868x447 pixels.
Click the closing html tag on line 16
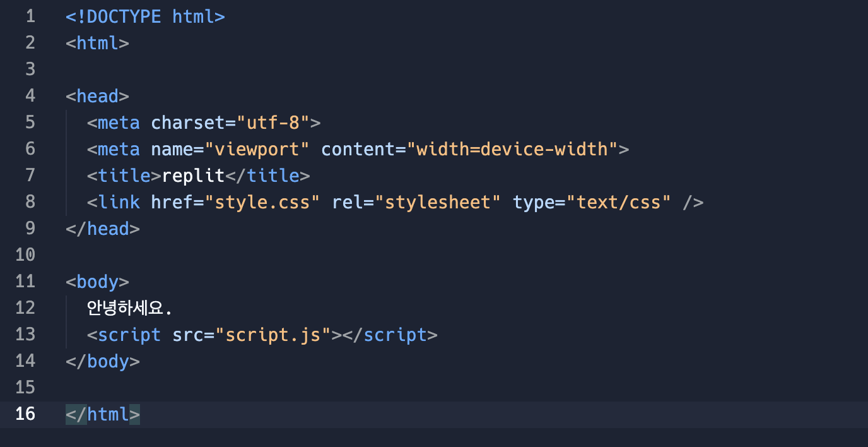tap(102, 414)
